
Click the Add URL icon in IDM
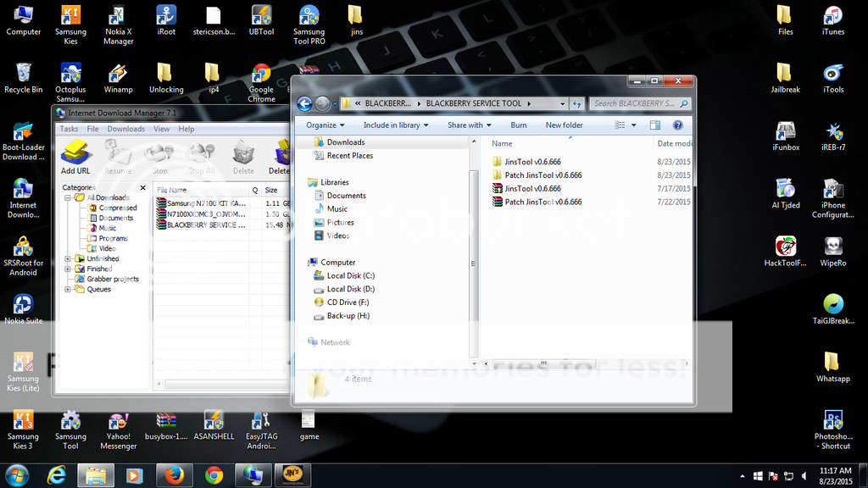75,158
